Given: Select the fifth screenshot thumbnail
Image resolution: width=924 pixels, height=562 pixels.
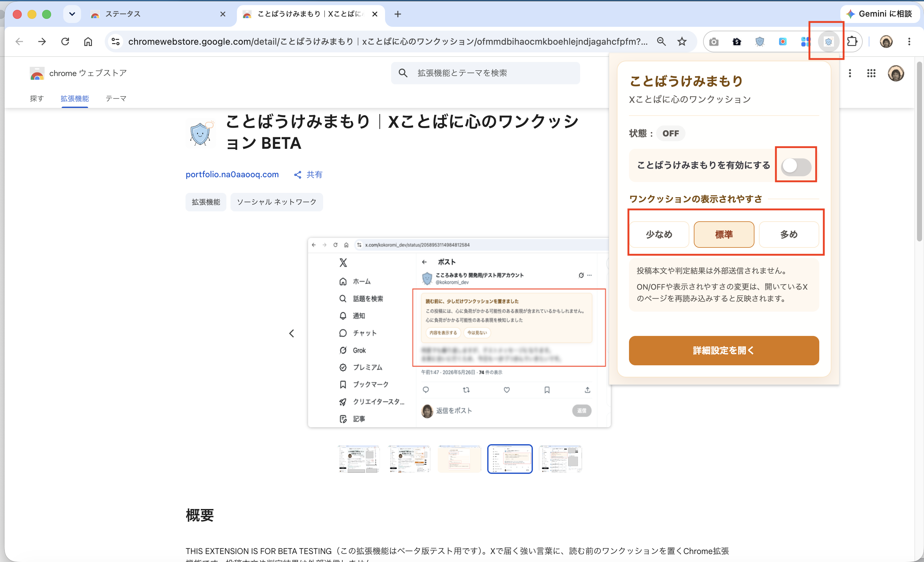Looking at the screenshot, I should [x=560, y=459].
